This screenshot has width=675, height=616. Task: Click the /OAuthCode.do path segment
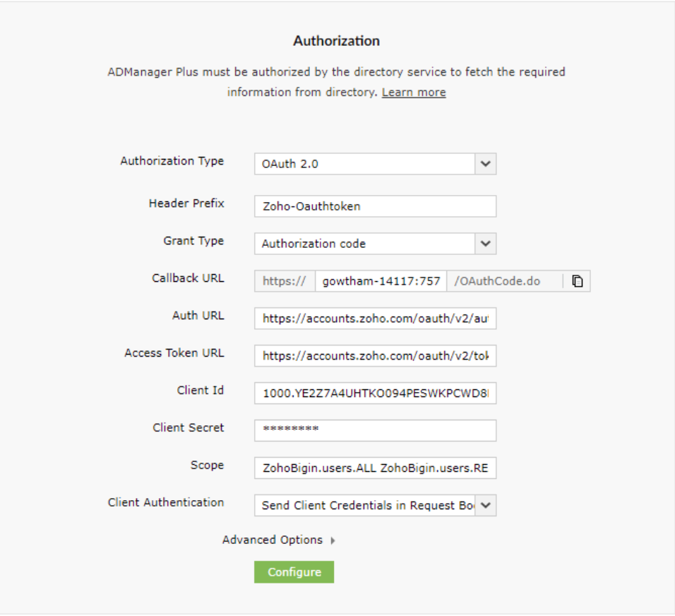click(498, 281)
